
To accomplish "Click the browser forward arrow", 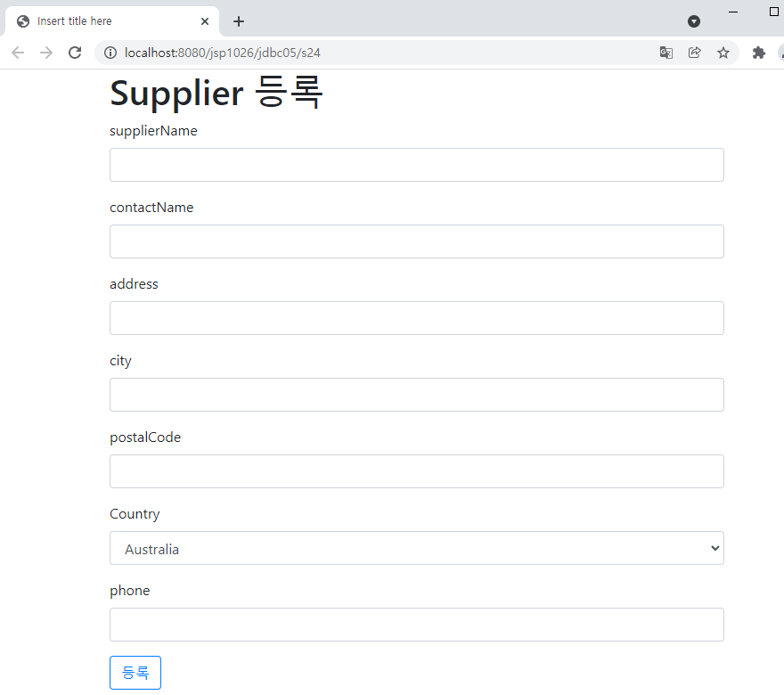I will 46,53.
